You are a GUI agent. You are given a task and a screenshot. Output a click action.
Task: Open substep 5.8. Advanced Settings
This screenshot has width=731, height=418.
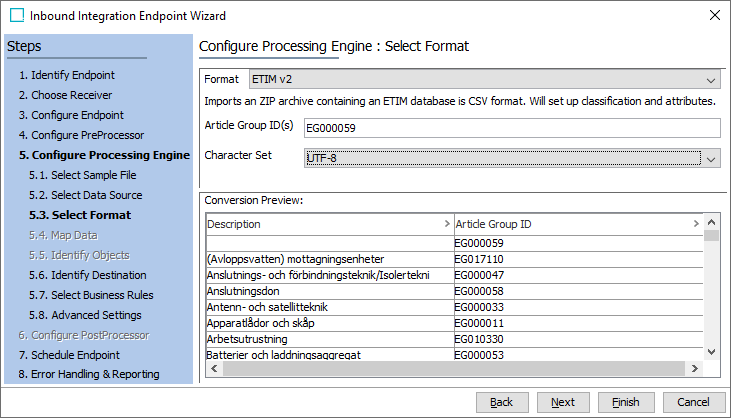(85, 315)
